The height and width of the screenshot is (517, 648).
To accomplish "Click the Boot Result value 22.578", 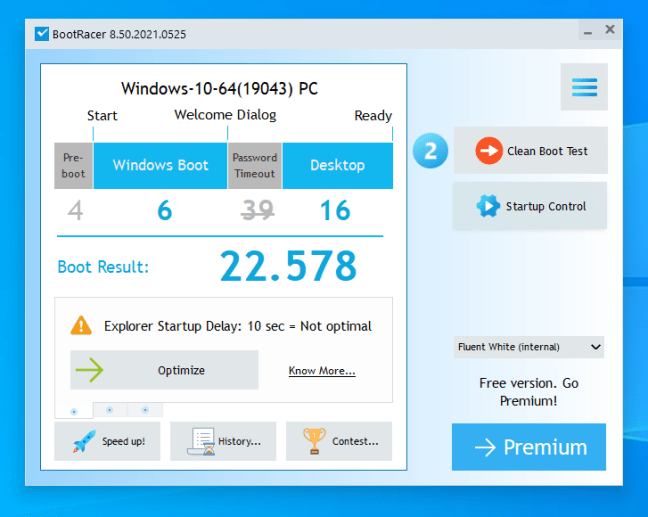I will [x=288, y=266].
